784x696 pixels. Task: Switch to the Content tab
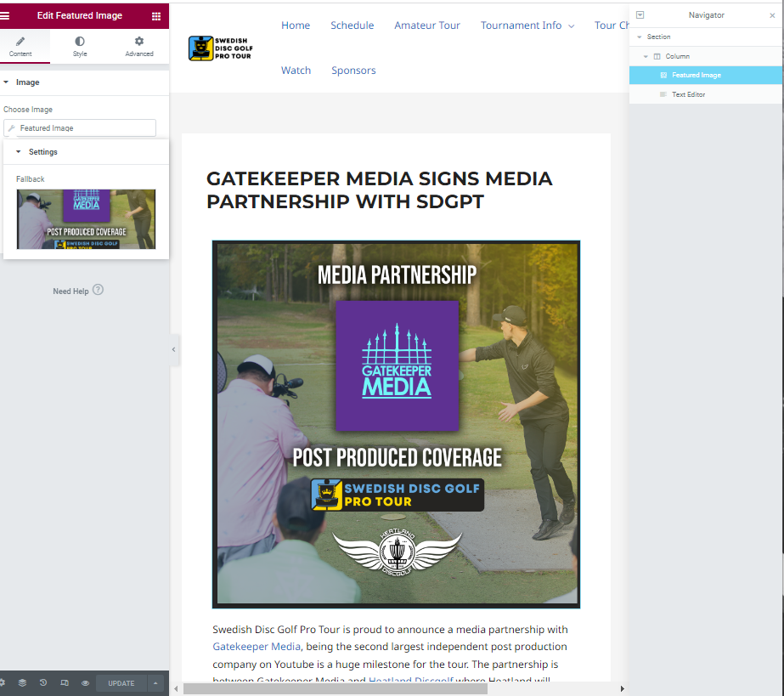[20, 47]
